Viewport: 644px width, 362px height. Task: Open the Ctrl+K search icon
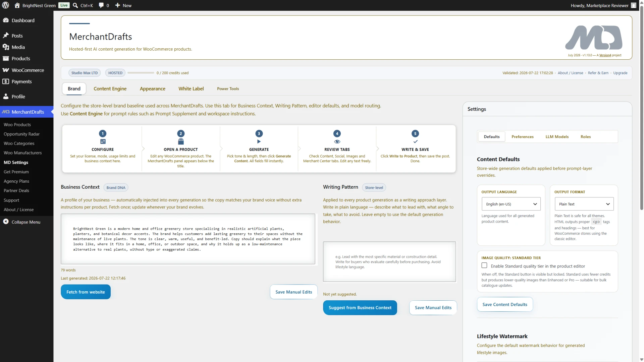point(75,5)
